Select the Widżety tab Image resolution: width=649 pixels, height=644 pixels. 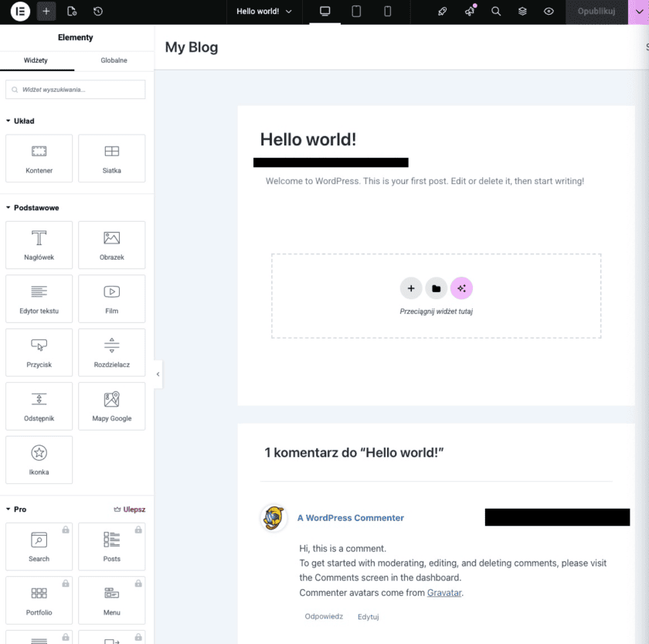pos(36,60)
